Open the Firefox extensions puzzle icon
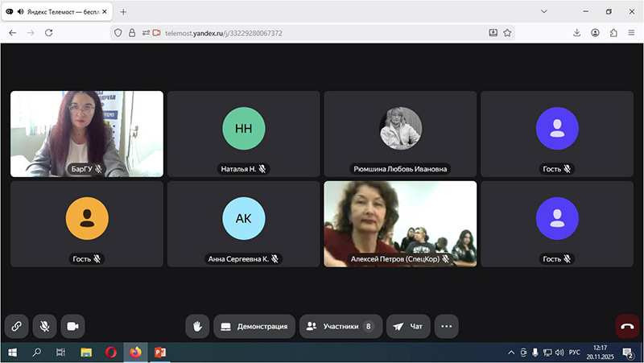 [613, 33]
